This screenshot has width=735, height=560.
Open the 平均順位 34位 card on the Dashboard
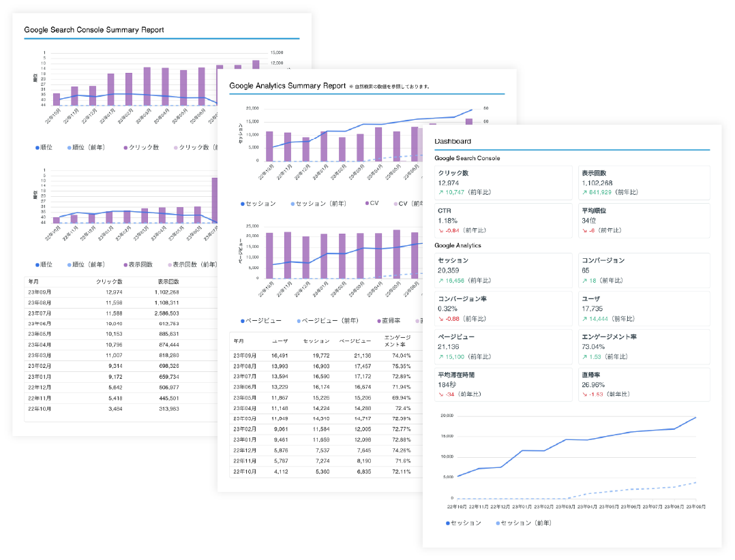coord(644,221)
